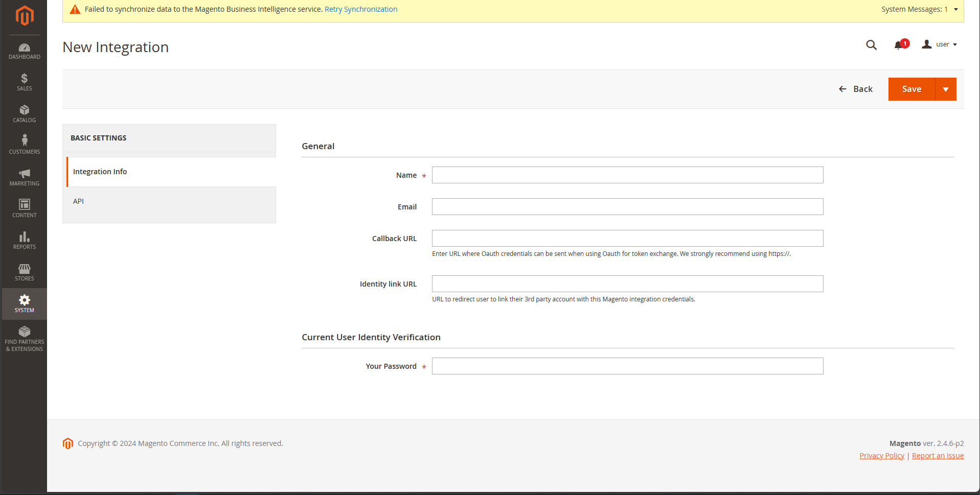980x495 pixels.
Task: Click the Identity link URL hint text
Action: pyautogui.click(x=563, y=299)
